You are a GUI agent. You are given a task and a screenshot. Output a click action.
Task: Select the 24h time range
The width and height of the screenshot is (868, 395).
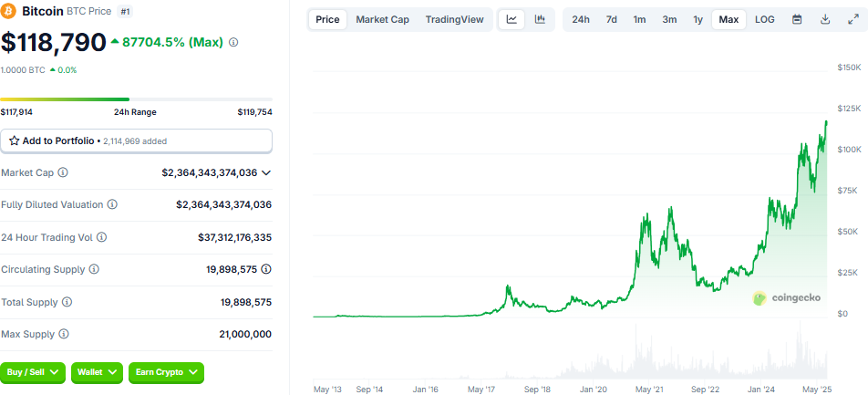[581, 19]
